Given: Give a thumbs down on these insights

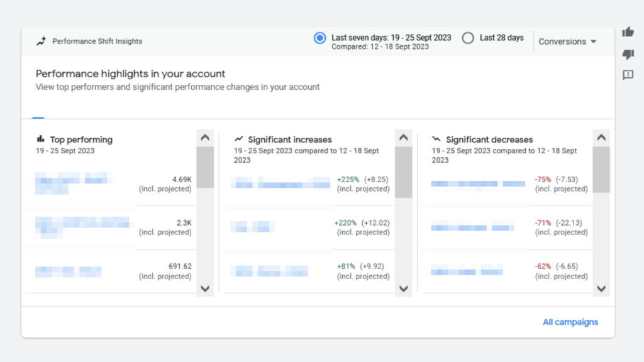Looking at the screenshot, I should [x=627, y=54].
